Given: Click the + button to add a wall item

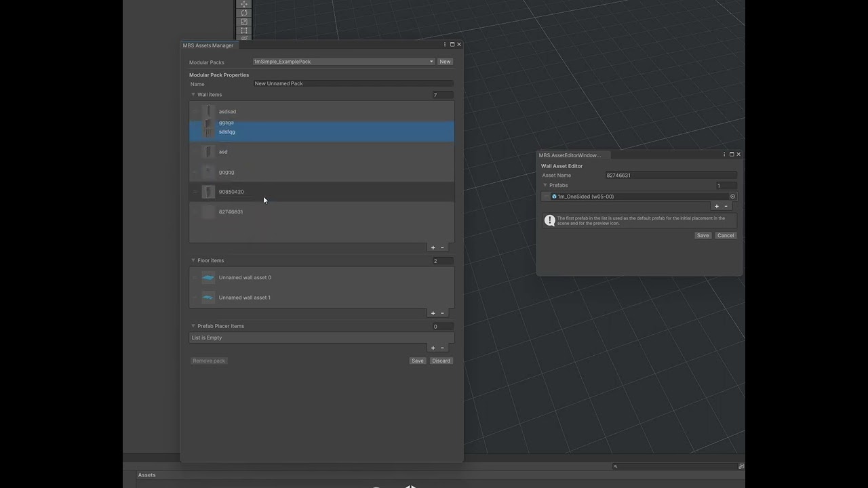Looking at the screenshot, I should [x=433, y=247].
